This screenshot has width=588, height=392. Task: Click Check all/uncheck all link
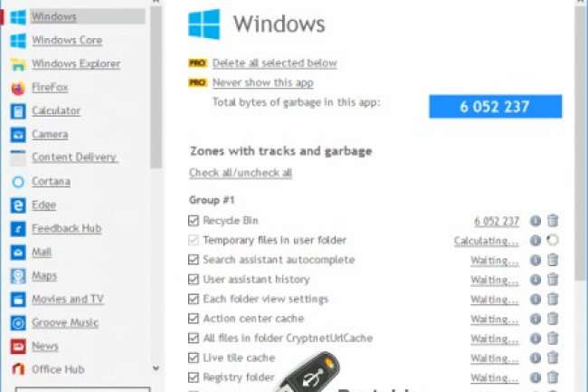click(241, 173)
